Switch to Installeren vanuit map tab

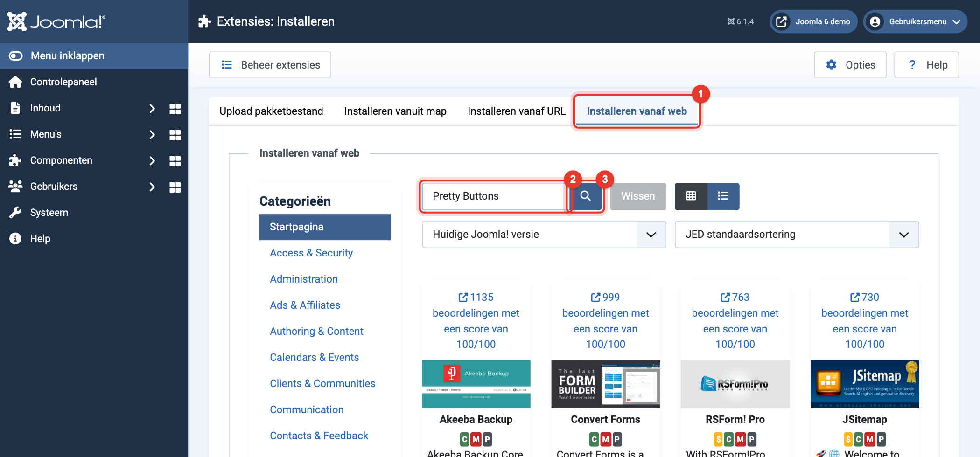[x=395, y=111]
